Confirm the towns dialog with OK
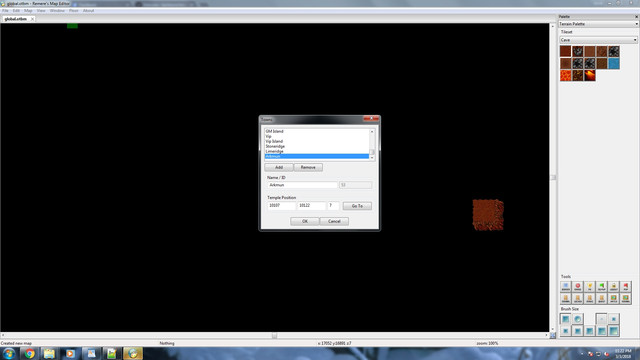The height and width of the screenshot is (360, 640). (x=305, y=221)
